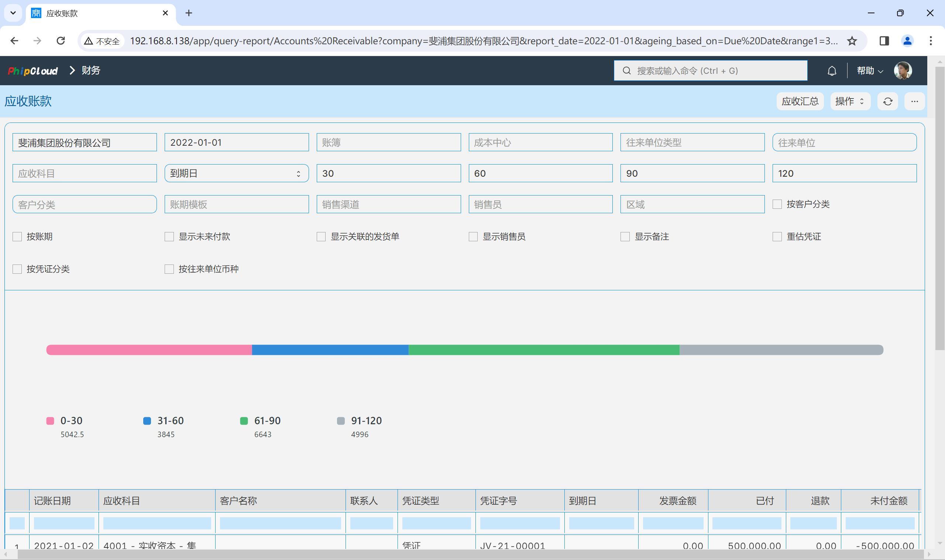The width and height of the screenshot is (945, 560).
Task: Toggle the 显示销售员 checkbox
Action: coord(473,236)
